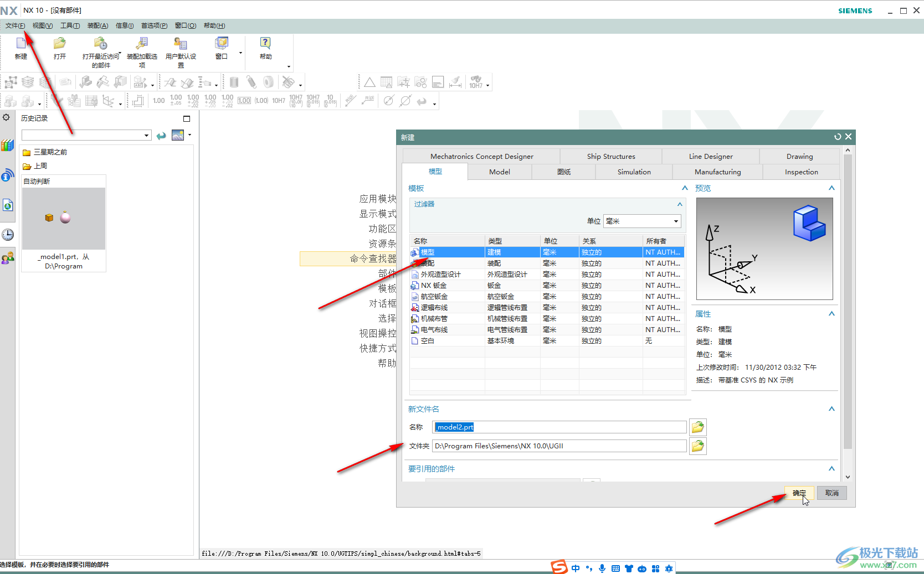Image resolution: width=924 pixels, height=574 pixels.
Task: Sort templates by 名称 column header
Action: [x=447, y=241]
